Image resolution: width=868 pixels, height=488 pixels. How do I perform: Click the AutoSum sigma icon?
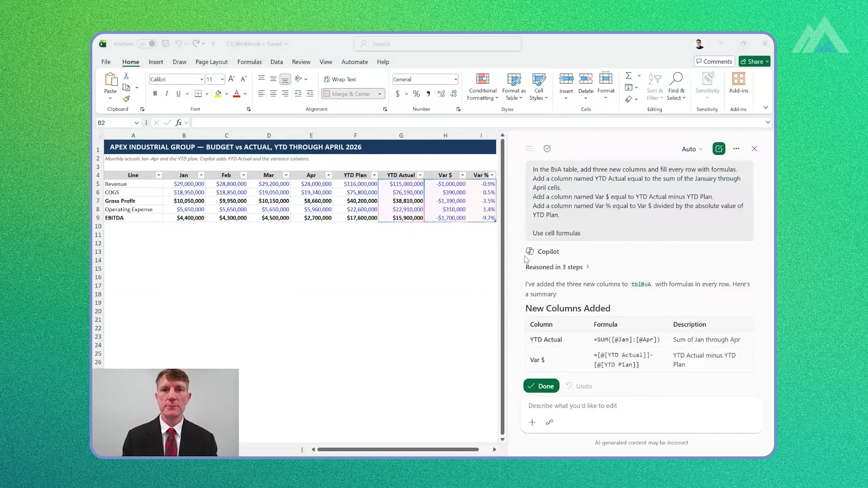coord(628,75)
